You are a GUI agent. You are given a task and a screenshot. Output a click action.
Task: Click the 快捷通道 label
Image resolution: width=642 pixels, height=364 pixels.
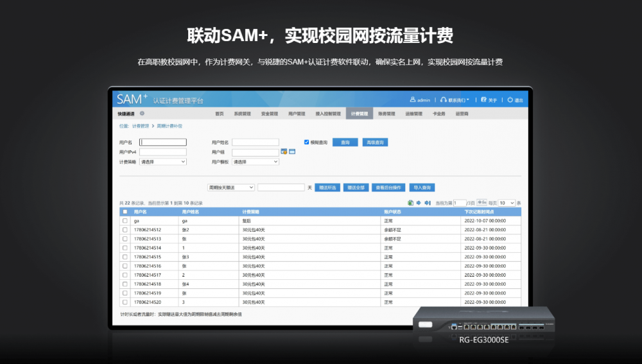pos(126,114)
